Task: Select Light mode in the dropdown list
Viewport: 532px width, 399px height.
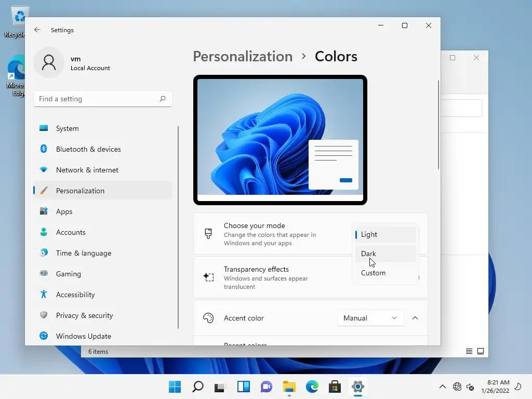Action: click(x=385, y=234)
